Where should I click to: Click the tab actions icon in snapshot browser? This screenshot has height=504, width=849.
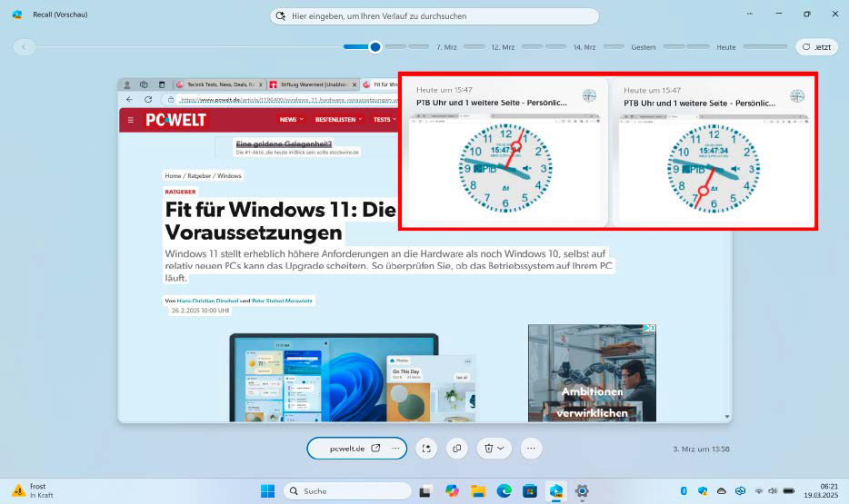coord(162,84)
